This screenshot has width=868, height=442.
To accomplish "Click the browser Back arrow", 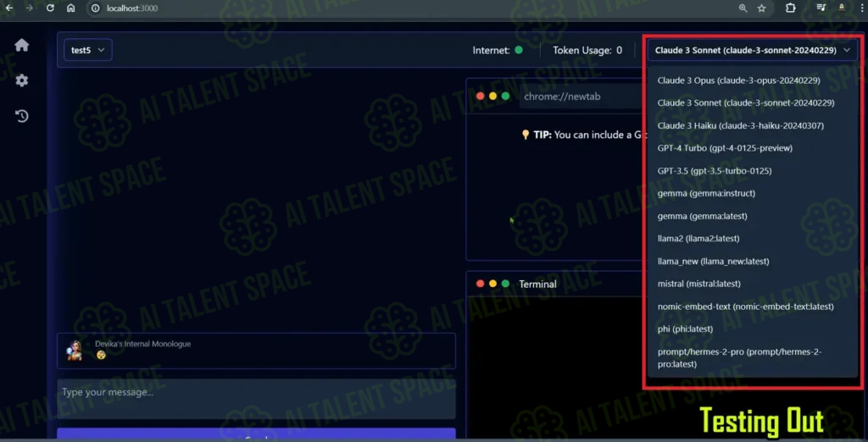I will click(8, 8).
